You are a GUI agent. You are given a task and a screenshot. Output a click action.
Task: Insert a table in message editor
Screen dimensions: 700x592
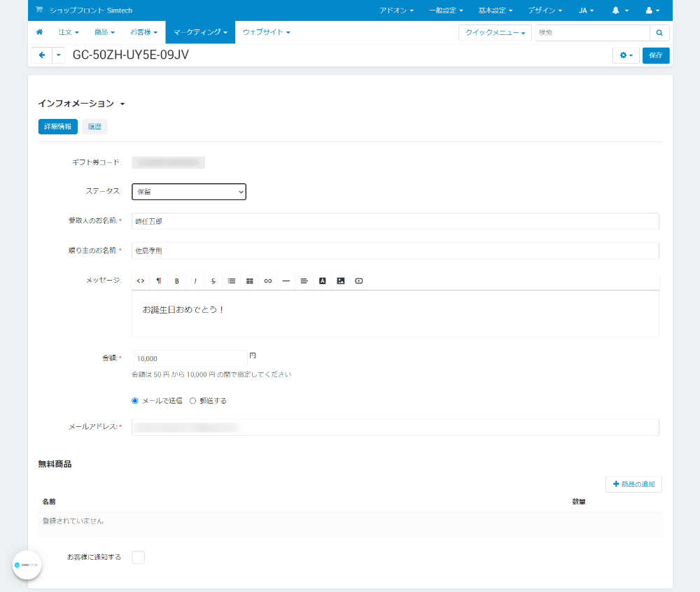[x=250, y=281]
